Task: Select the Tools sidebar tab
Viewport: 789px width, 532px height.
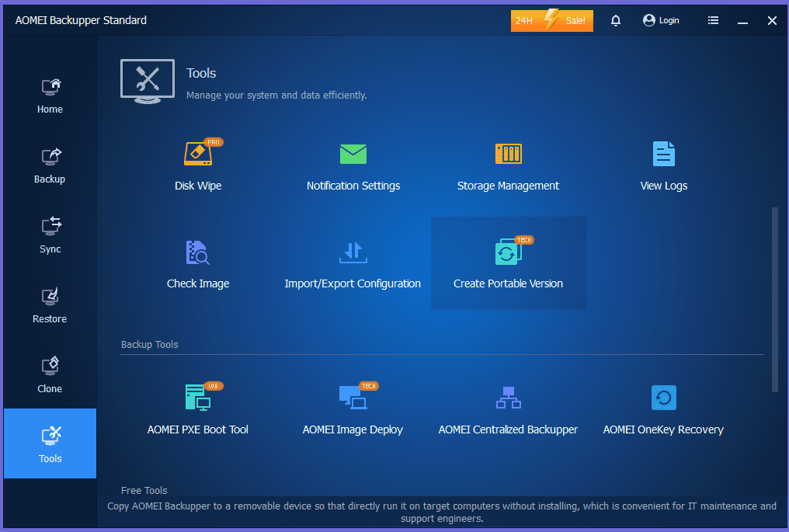Action: coord(50,443)
